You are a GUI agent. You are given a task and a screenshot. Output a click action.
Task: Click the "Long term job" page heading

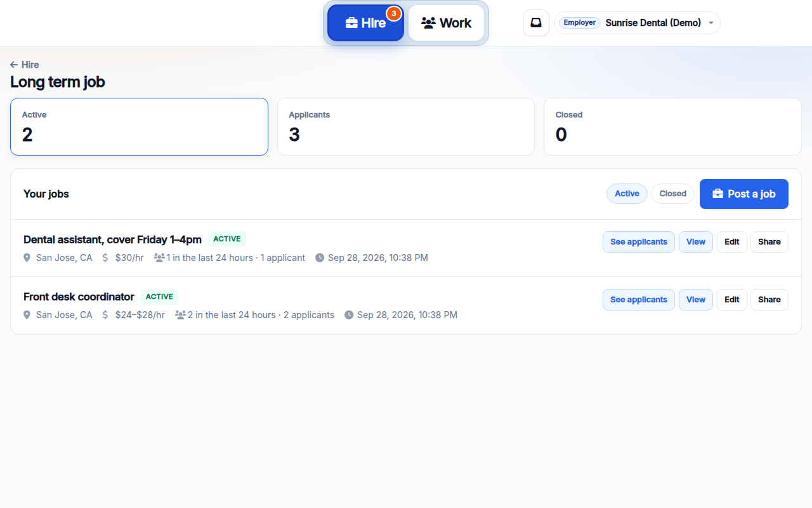point(58,82)
